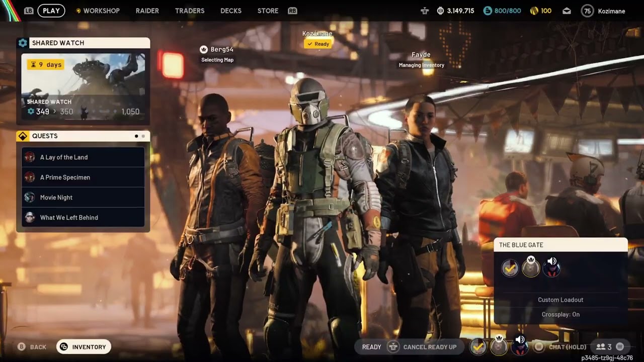Click the icon left of the 3,149,715 coin balance
The image size is (644, 362).
coord(425,11)
